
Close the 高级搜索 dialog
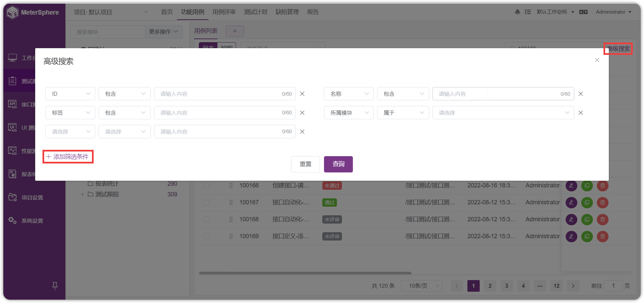click(x=597, y=60)
